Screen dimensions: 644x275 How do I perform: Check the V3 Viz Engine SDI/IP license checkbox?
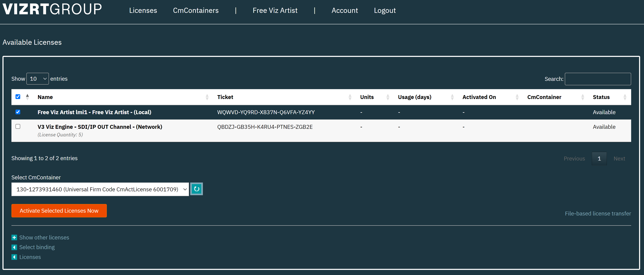[x=18, y=126]
